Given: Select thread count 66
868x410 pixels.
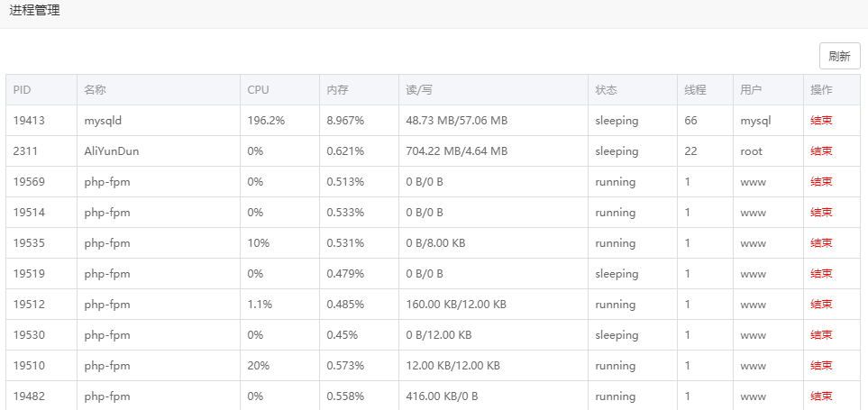Looking at the screenshot, I should 690,121.
